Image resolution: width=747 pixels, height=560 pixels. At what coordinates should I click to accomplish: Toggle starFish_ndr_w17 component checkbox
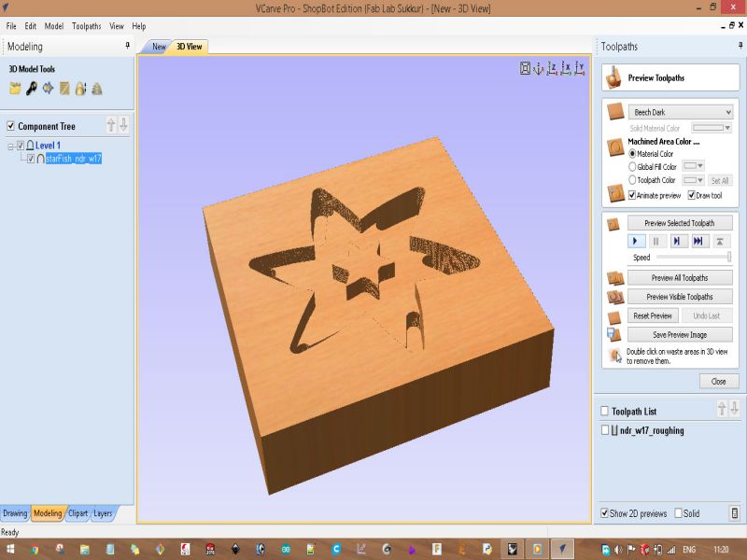click(x=31, y=159)
